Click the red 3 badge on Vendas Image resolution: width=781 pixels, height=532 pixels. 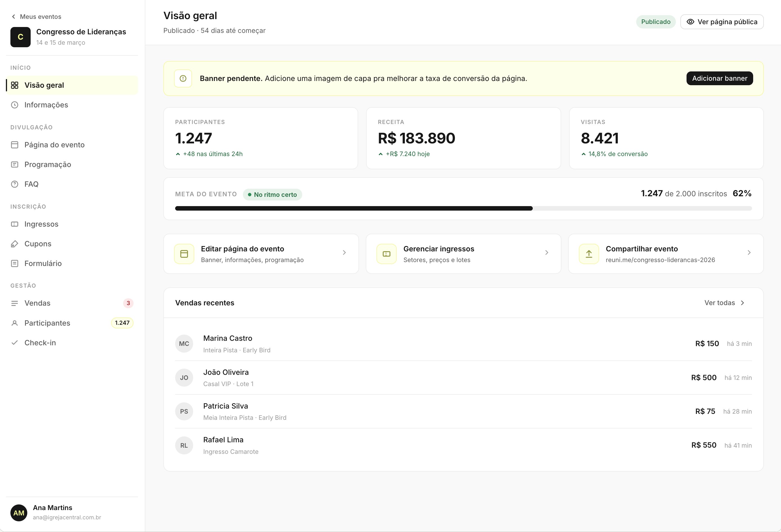[x=128, y=303]
